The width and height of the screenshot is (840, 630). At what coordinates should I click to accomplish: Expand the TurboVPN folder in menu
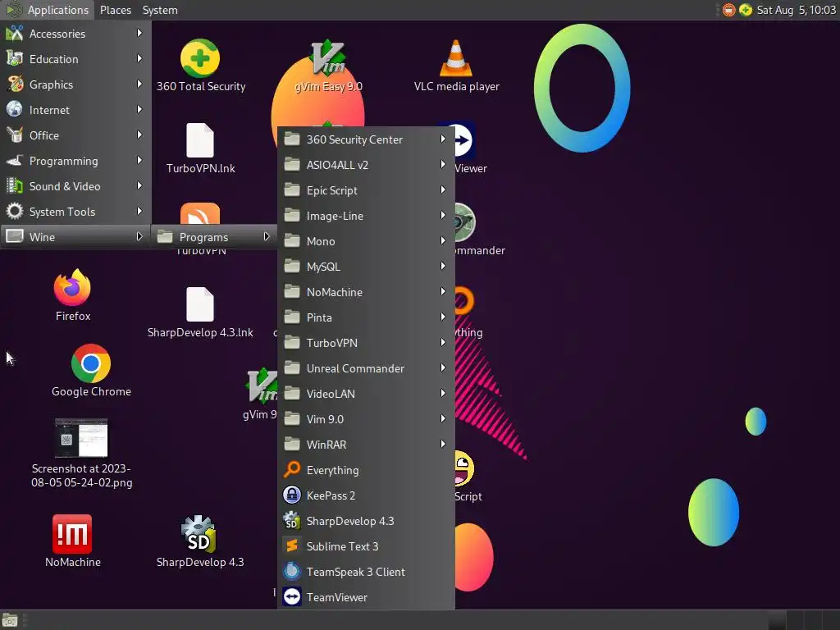366,343
